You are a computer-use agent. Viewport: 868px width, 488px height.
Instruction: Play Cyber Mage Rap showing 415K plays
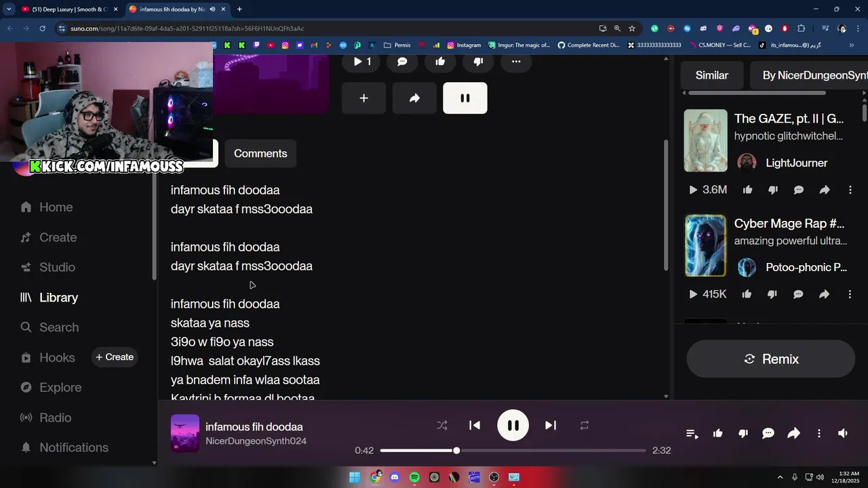point(707,294)
